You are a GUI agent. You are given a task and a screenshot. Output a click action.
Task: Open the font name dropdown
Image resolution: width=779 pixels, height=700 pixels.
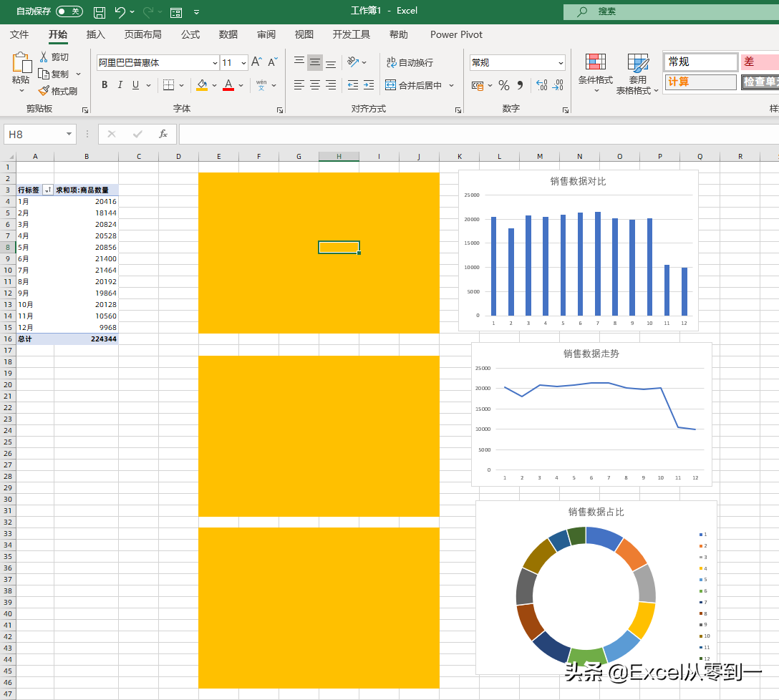215,63
